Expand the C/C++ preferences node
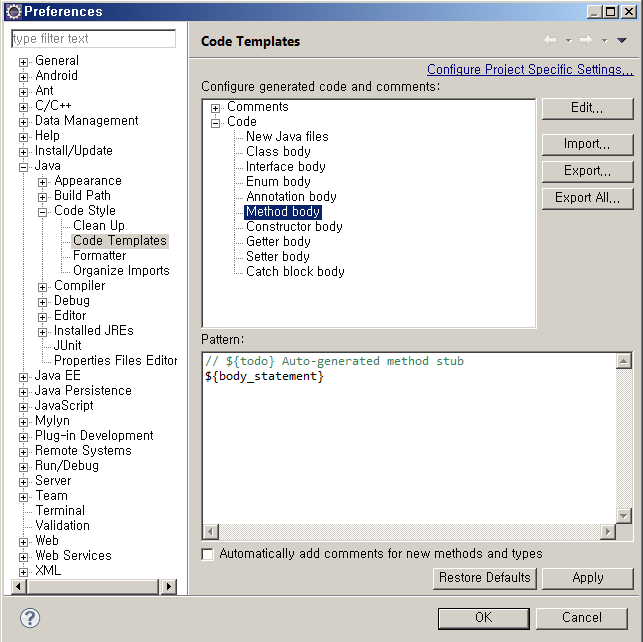Viewport: 643px width, 642px height. [x=23, y=107]
